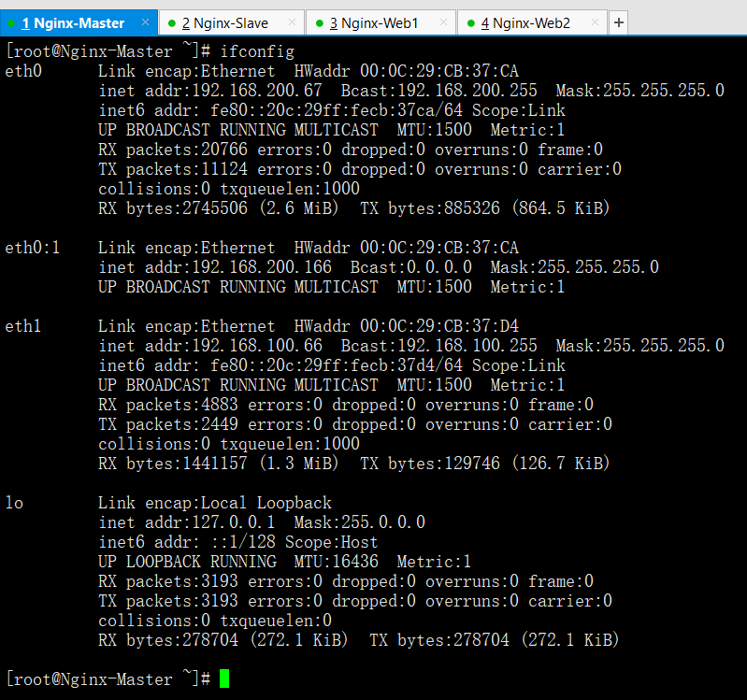Click green status dot on Nginx-Master tab

(x=12, y=23)
